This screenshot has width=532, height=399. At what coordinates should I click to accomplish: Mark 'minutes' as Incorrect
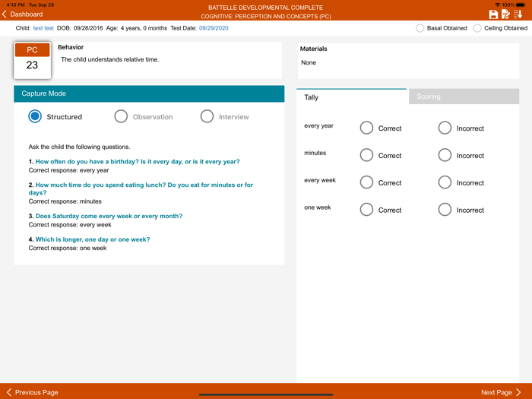coord(445,155)
